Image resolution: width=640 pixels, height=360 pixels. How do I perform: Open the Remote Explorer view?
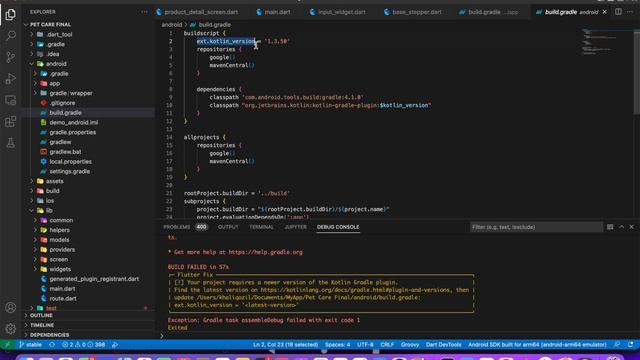pos(11,100)
